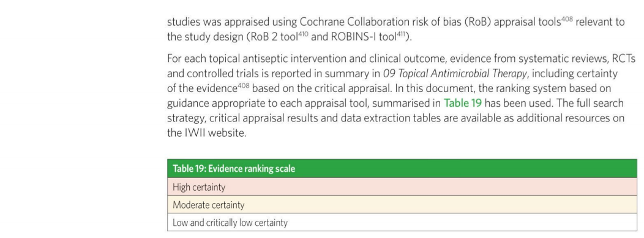Click superscript 408 after 'of the evidence'
Image resolution: width=644 pixels, height=238 pixels.
[244, 85]
